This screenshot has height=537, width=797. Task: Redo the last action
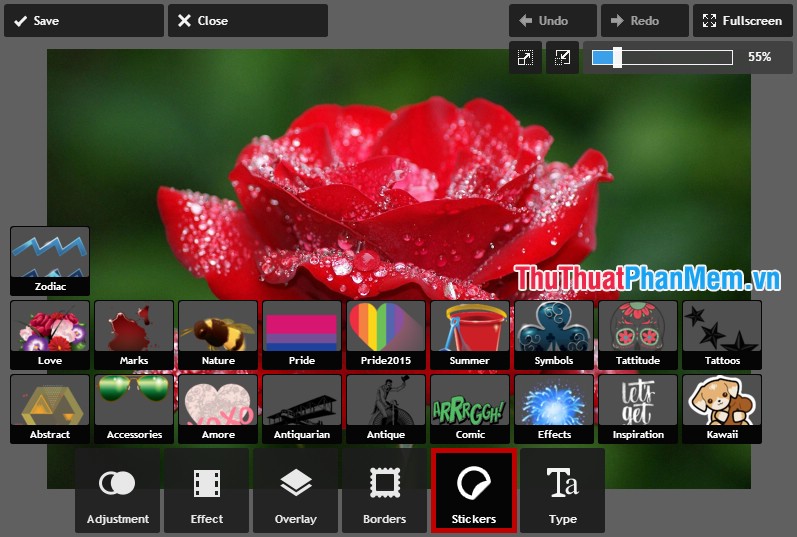tap(645, 21)
